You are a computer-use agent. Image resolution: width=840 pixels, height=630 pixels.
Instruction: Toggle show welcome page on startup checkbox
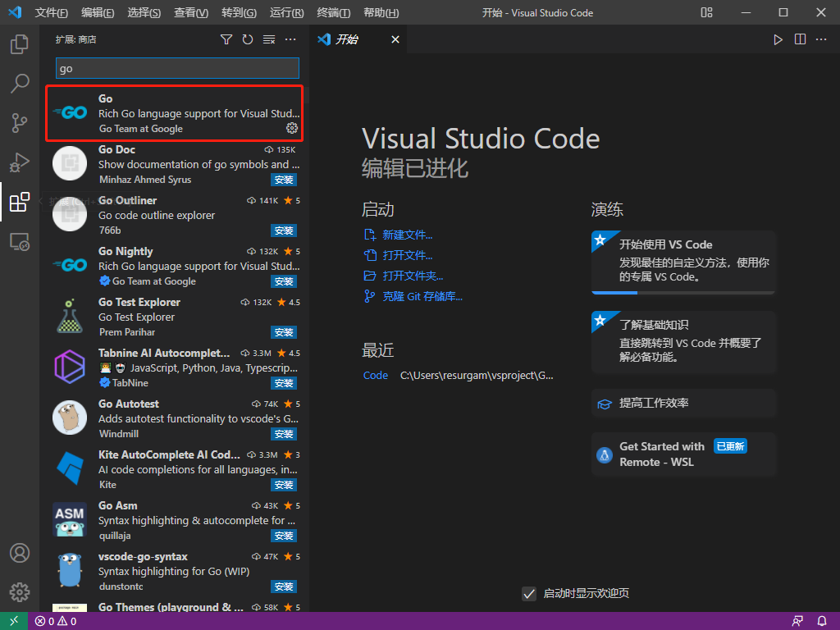[529, 594]
